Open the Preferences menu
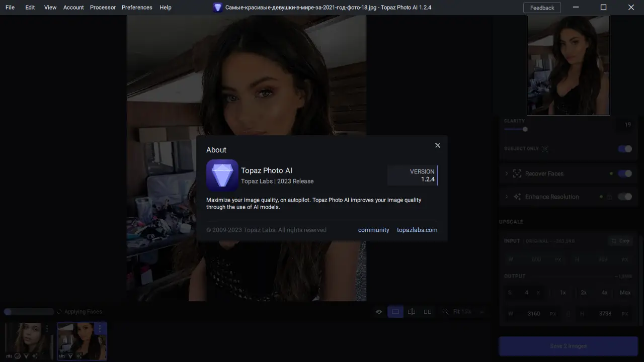The image size is (644, 362). [137, 8]
